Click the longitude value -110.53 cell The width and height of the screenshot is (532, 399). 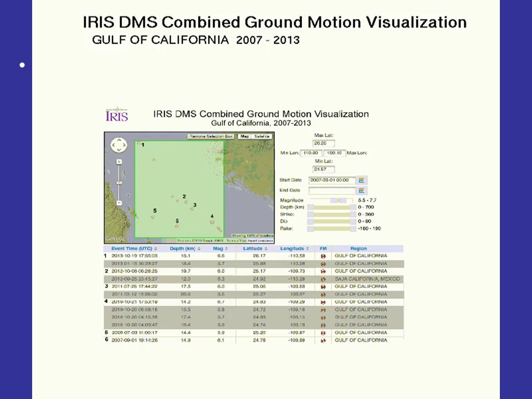pos(296,256)
